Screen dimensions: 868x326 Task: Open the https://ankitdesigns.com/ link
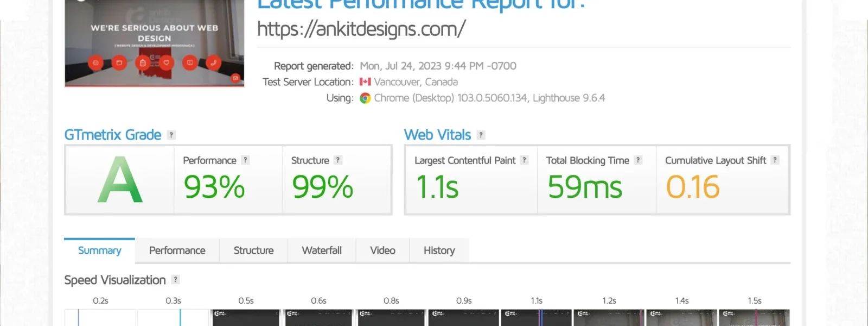(361, 29)
